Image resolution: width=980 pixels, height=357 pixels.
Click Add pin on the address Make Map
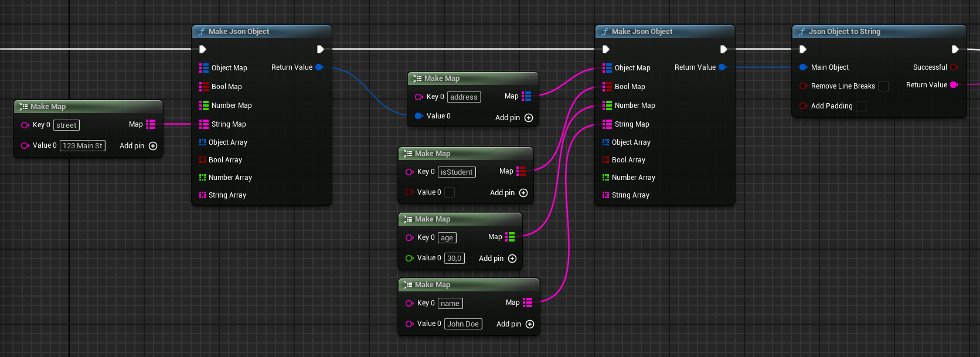(514, 118)
